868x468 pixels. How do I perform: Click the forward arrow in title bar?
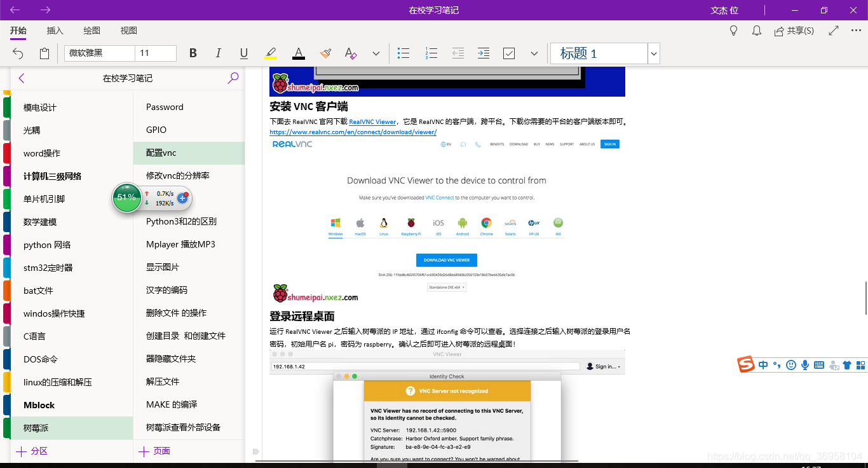pyautogui.click(x=45, y=10)
